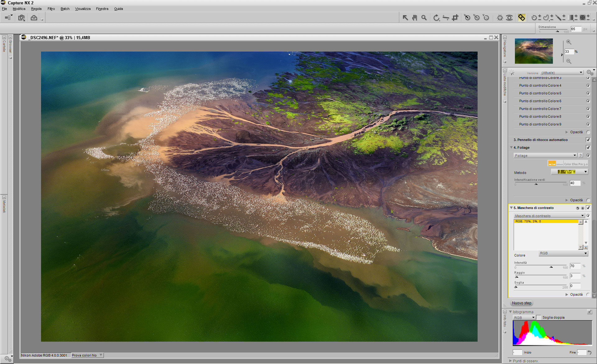Open the Versione (Attuale) dropdown
The image size is (597, 364).
pyautogui.click(x=562, y=73)
